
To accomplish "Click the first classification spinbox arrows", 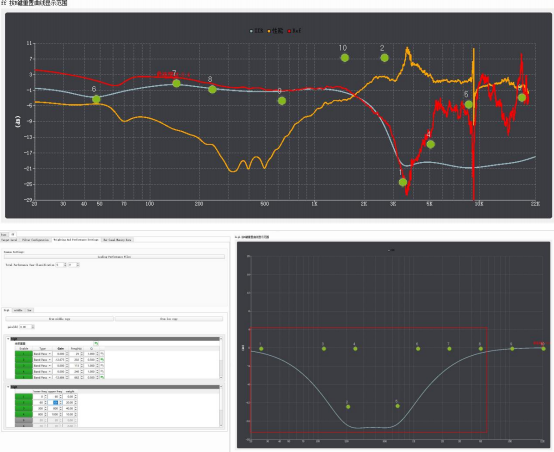I will pos(65,265).
